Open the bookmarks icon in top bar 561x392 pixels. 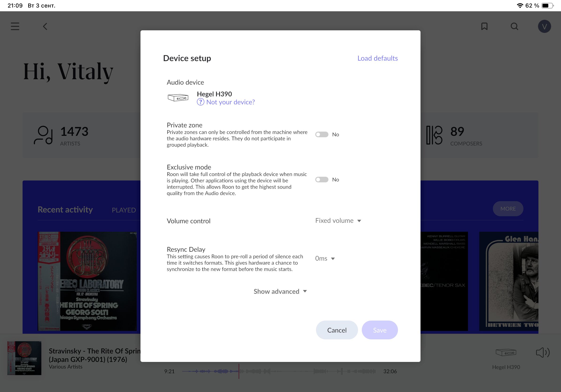pyautogui.click(x=484, y=26)
